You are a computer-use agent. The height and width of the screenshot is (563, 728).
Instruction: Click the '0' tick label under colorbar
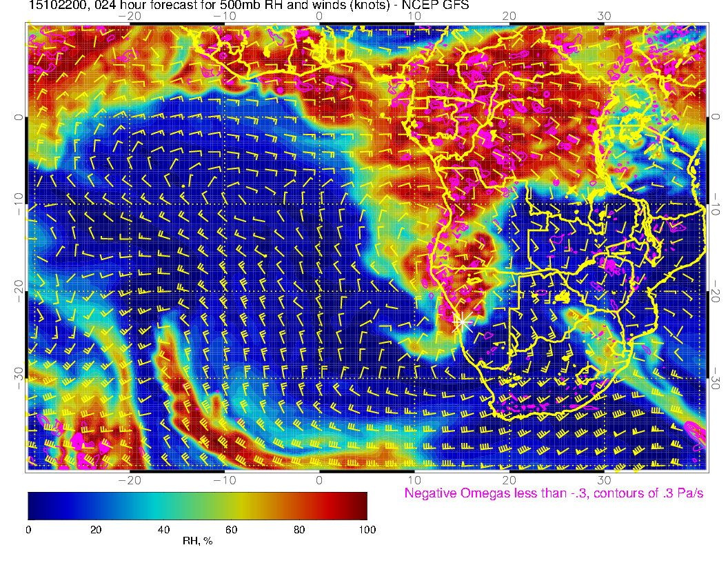28,529
